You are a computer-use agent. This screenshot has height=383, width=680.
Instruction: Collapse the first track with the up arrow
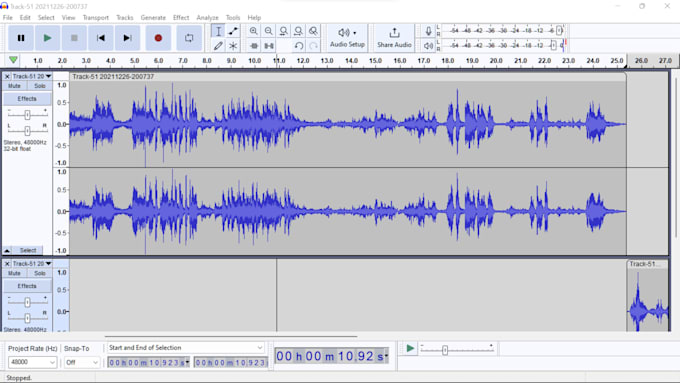pos(7,250)
